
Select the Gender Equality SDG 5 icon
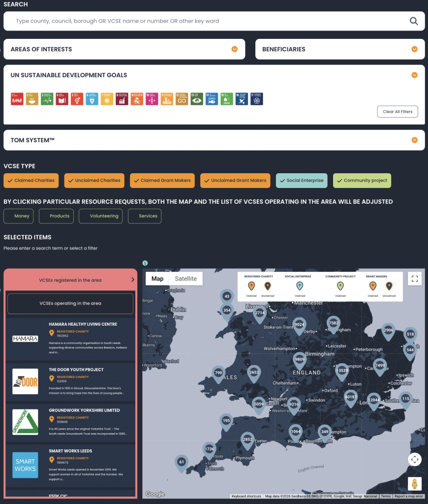(76, 99)
